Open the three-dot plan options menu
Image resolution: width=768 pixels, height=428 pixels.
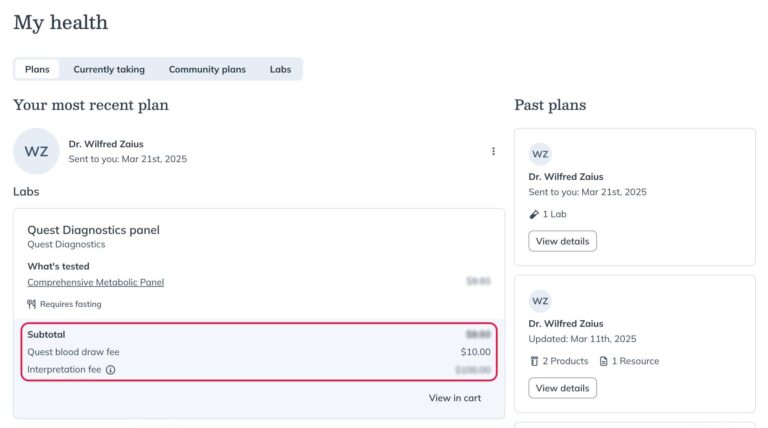pyautogui.click(x=493, y=152)
